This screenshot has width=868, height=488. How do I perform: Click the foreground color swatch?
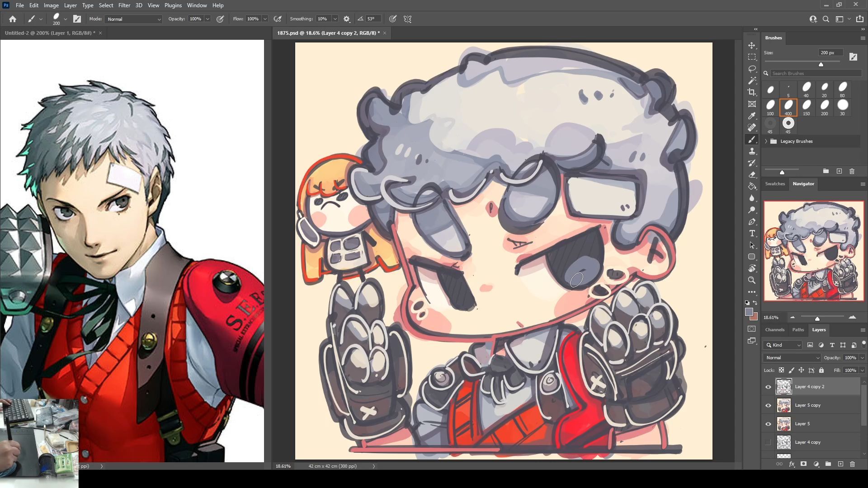pyautogui.click(x=749, y=312)
